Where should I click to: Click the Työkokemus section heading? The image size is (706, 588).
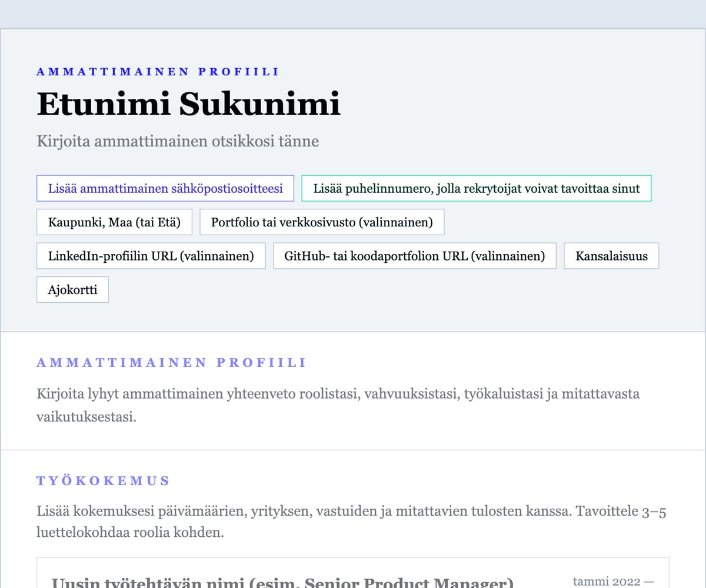pos(103,481)
